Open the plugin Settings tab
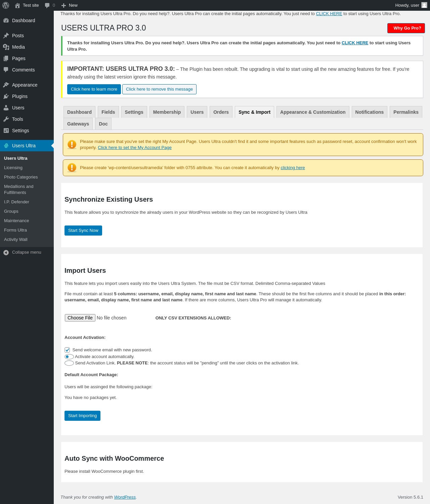 [134, 112]
